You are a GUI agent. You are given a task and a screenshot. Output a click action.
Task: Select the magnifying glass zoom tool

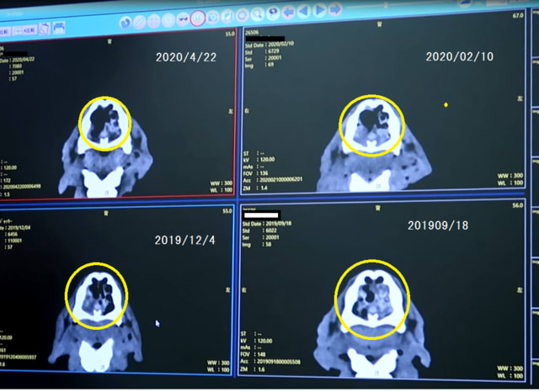257,14
